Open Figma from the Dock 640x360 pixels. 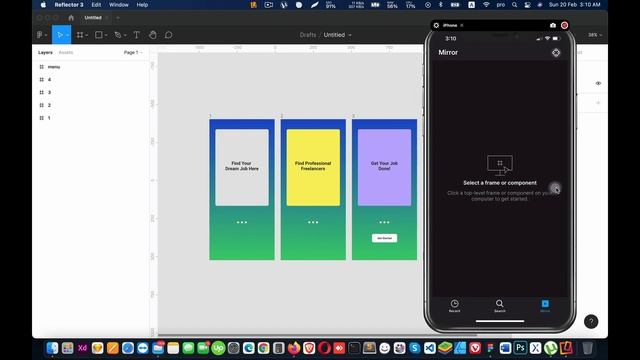(x=490, y=348)
